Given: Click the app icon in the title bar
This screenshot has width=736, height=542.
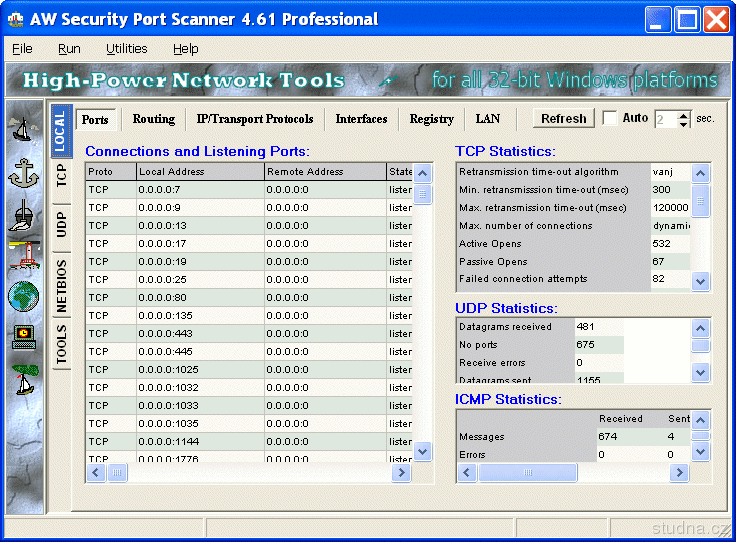Looking at the screenshot, I should [16, 20].
